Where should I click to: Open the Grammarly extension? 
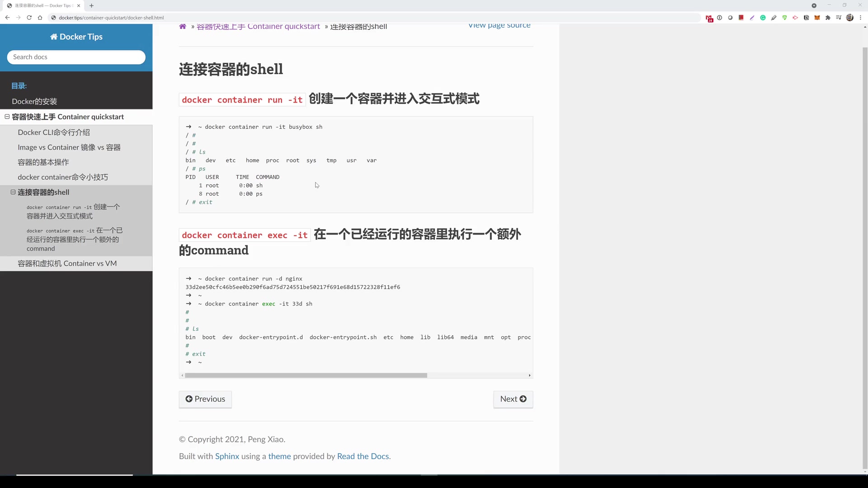click(763, 18)
